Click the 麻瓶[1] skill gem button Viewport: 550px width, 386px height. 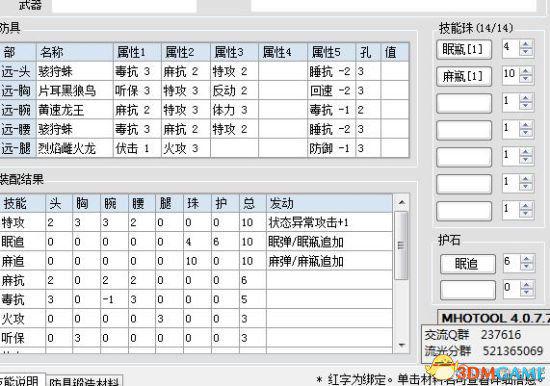[x=464, y=76]
